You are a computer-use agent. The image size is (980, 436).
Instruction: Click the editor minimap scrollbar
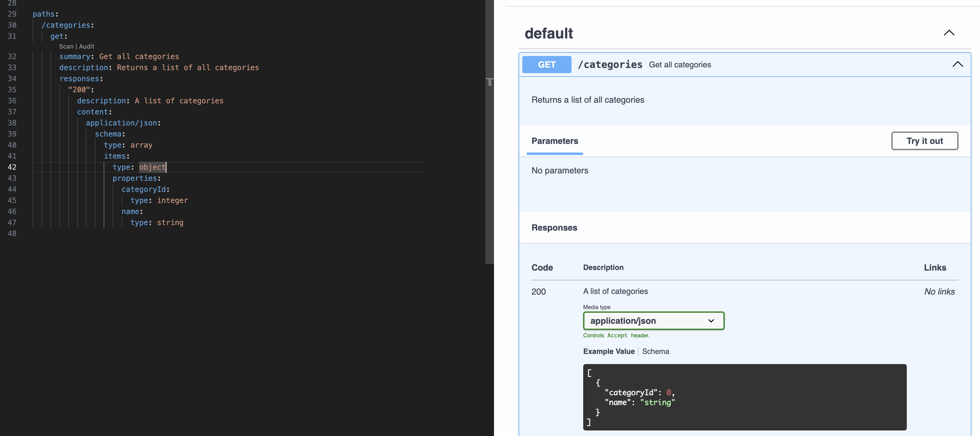tap(489, 132)
